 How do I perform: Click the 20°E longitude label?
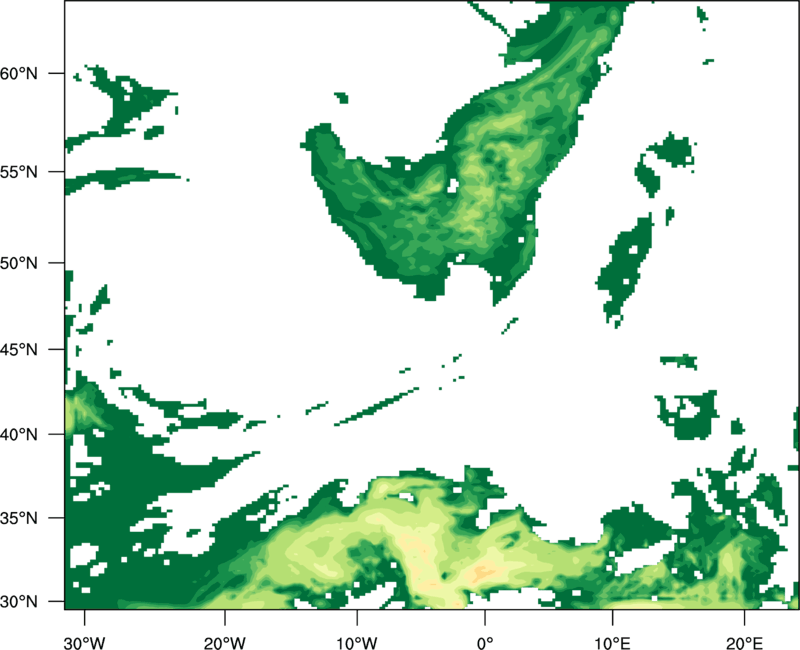pos(744,643)
